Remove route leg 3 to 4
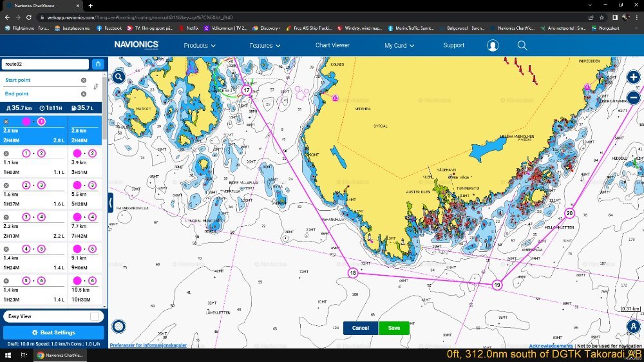Screen dimensions: 644x362 click(x=6, y=217)
